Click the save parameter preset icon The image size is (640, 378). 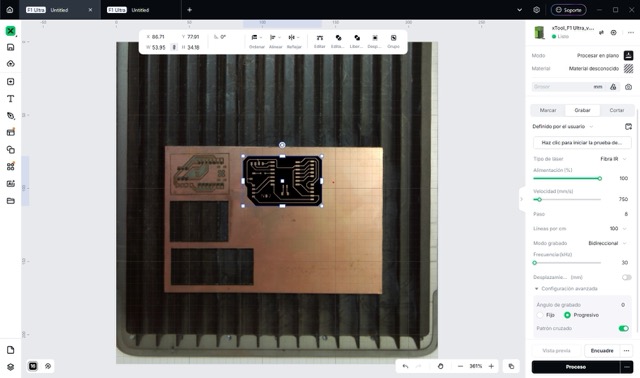629,127
